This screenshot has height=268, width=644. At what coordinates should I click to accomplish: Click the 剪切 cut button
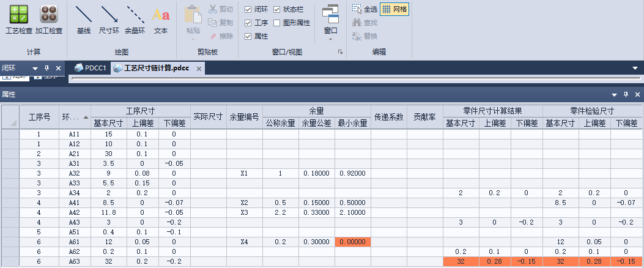(221, 9)
